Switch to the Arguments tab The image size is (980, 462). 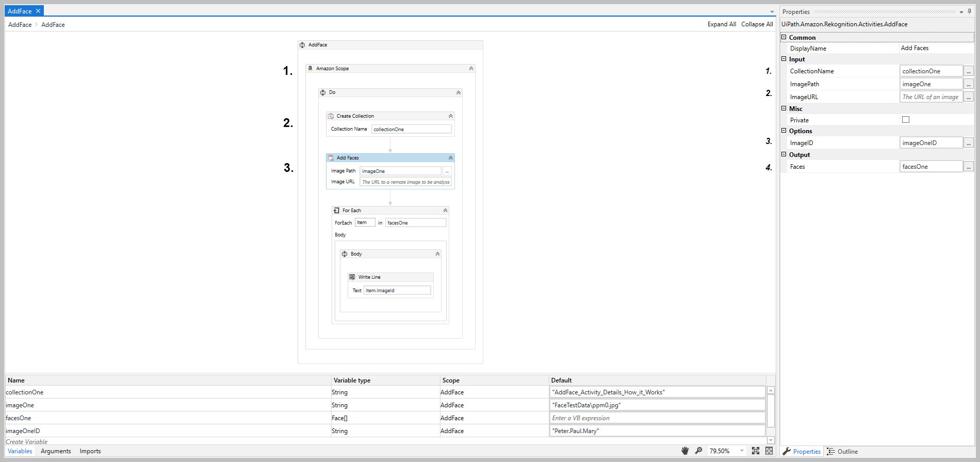point(56,451)
